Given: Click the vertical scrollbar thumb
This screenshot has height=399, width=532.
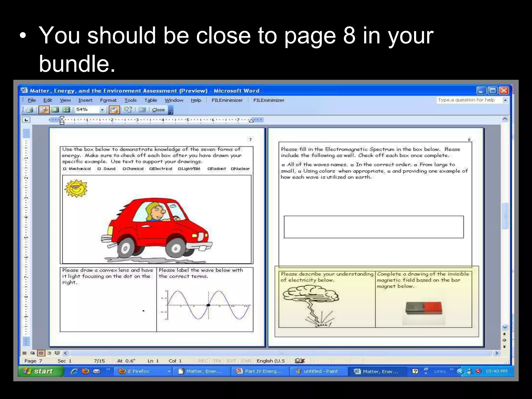Looking at the screenshot, I should 505,216.
